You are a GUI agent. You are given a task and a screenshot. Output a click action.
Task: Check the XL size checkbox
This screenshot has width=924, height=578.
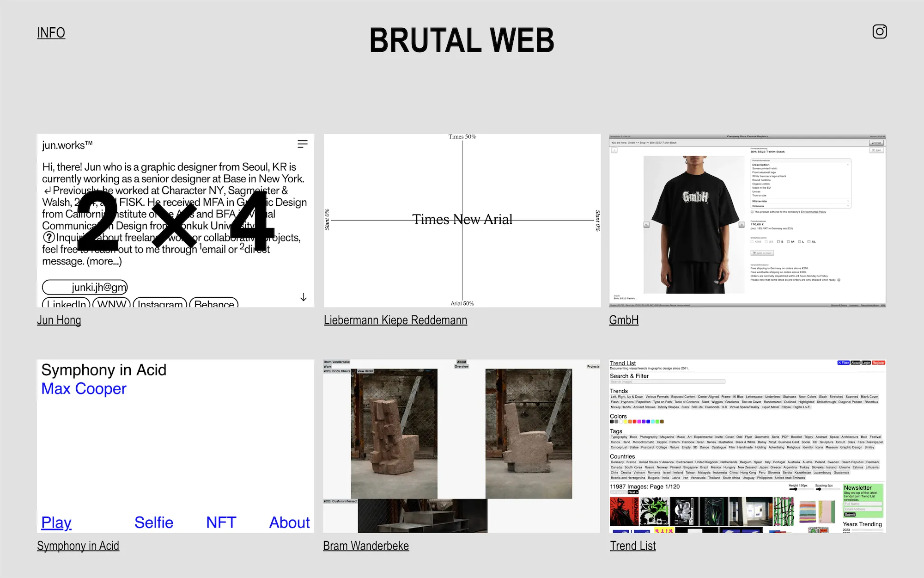[x=809, y=241]
